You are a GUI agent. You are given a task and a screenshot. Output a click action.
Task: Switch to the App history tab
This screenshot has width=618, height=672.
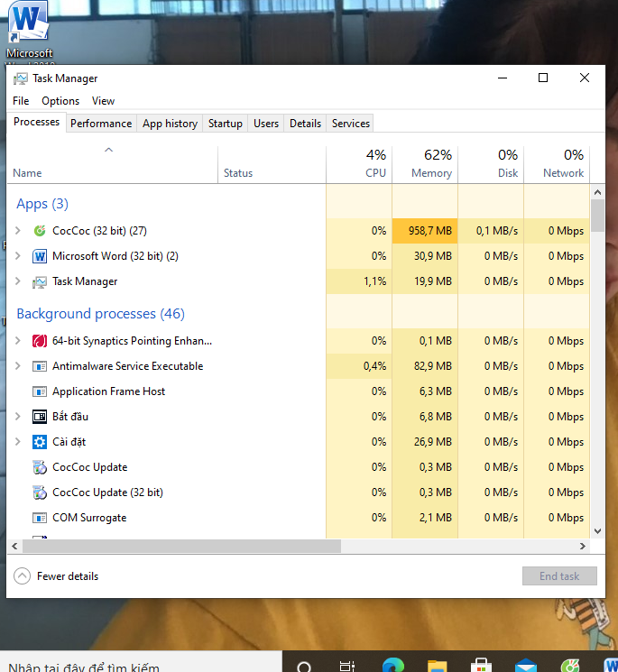(x=170, y=124)
